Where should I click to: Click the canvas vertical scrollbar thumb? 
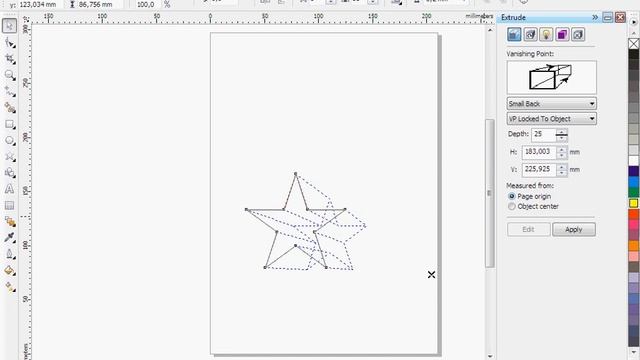click(x=489, y=193)
